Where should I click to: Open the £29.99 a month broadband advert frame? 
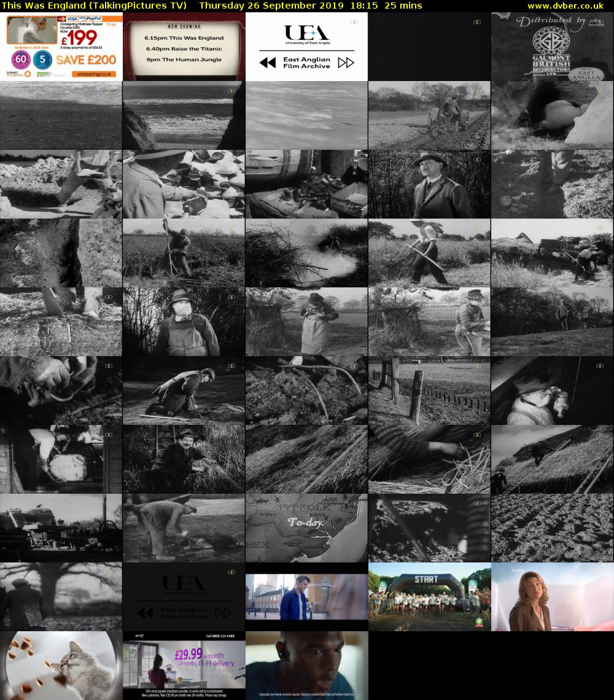coord(184,666)
